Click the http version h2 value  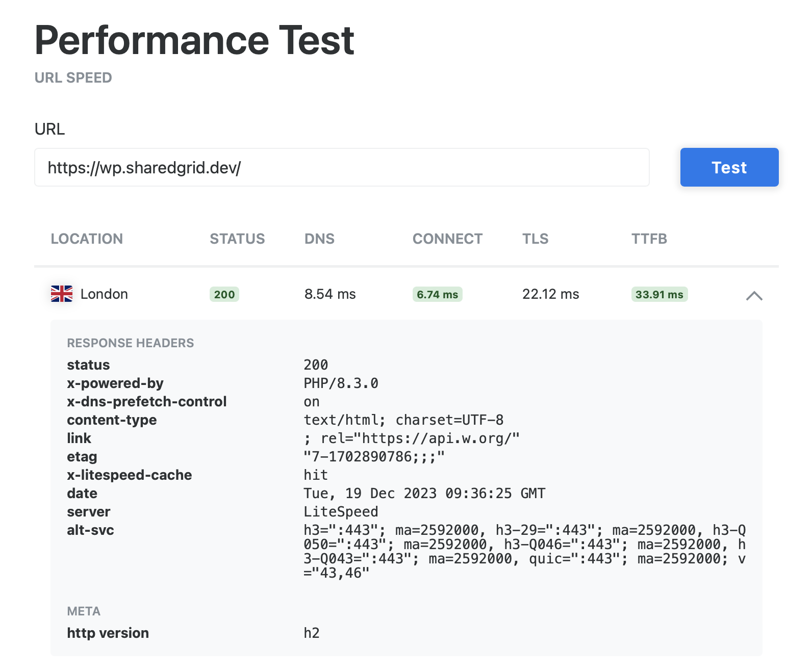(x=312, y=633)
